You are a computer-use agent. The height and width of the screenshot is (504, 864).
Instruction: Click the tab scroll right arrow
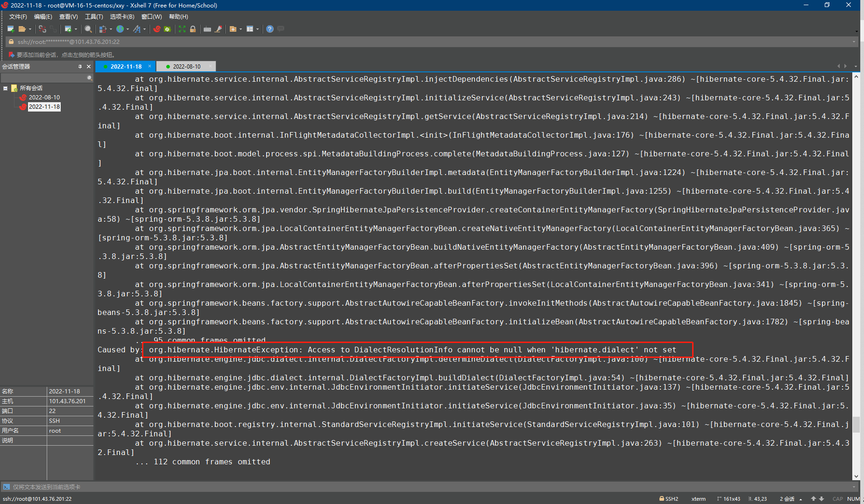coord(845,66)
